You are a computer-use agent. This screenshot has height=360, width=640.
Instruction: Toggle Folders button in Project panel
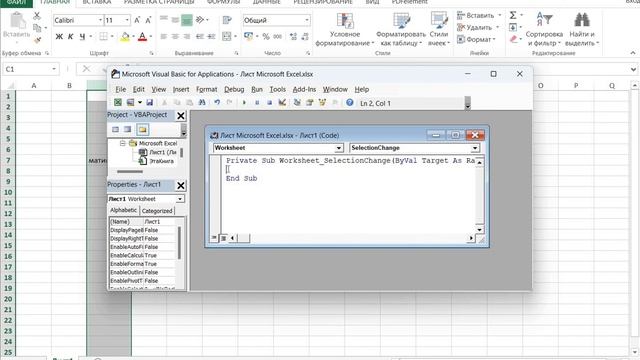tap(142, 129)
